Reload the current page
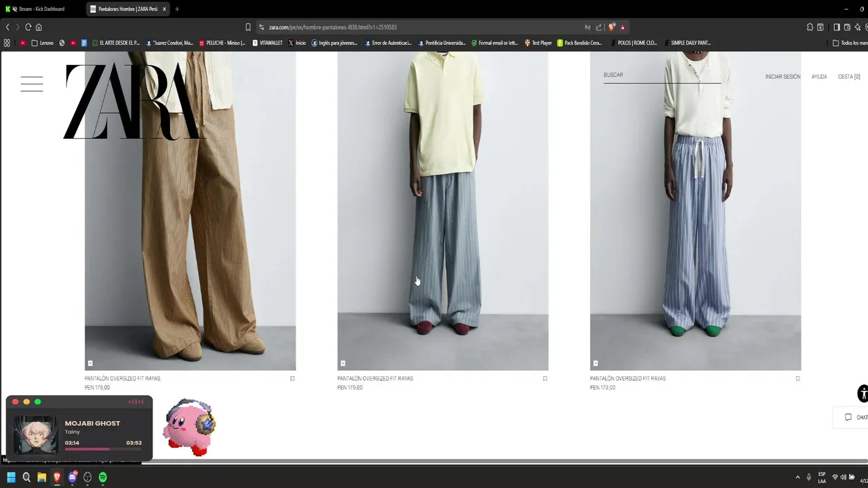Screen dimensions: 868x488 (28, 27)
